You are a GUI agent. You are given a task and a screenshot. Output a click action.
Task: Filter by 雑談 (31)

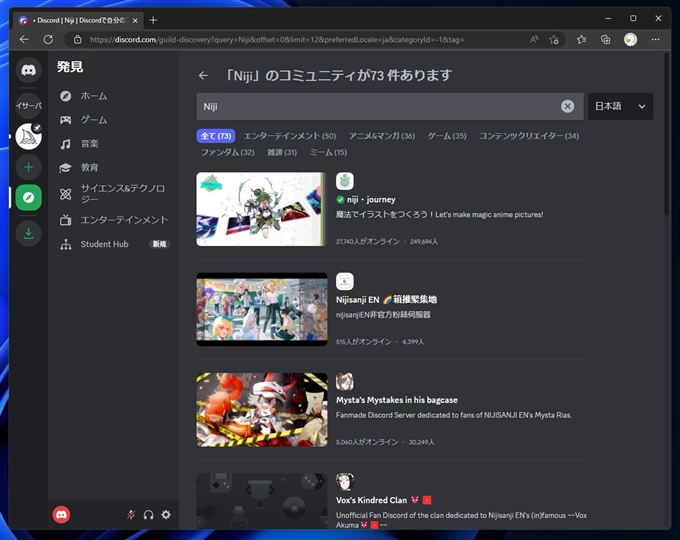click(282, 152)
